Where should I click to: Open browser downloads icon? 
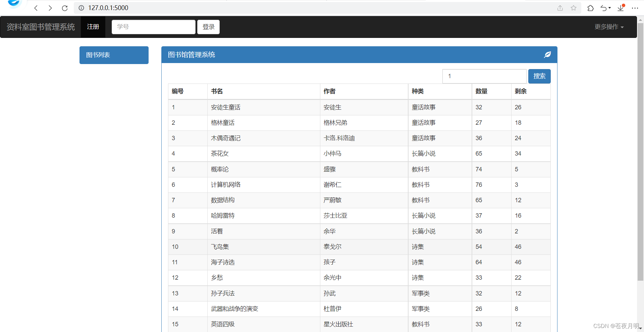(x=621, y=8)
